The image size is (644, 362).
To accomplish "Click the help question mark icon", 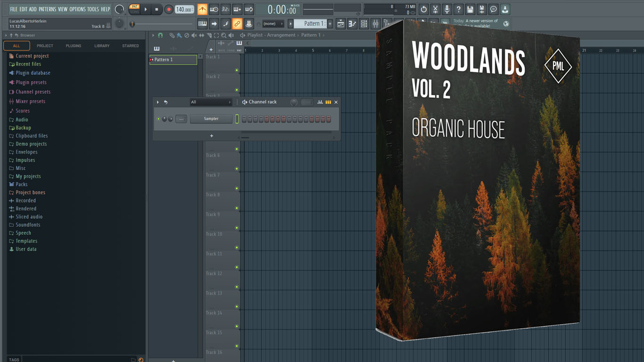I will click(x=458, y=9).
